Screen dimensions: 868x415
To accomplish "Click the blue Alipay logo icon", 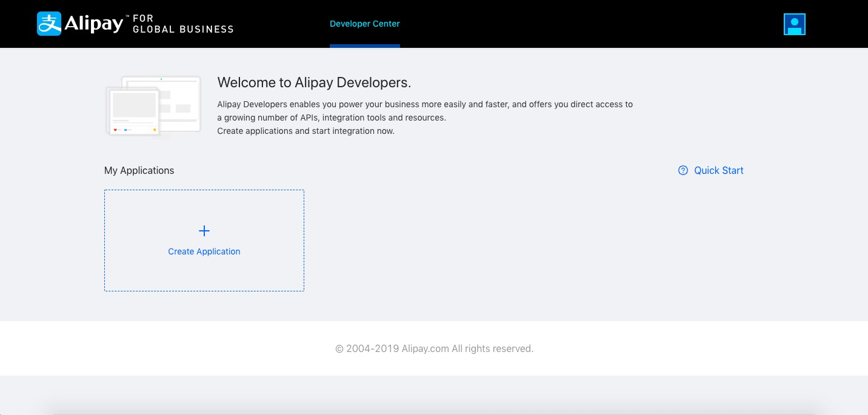I will pos(49,24).
